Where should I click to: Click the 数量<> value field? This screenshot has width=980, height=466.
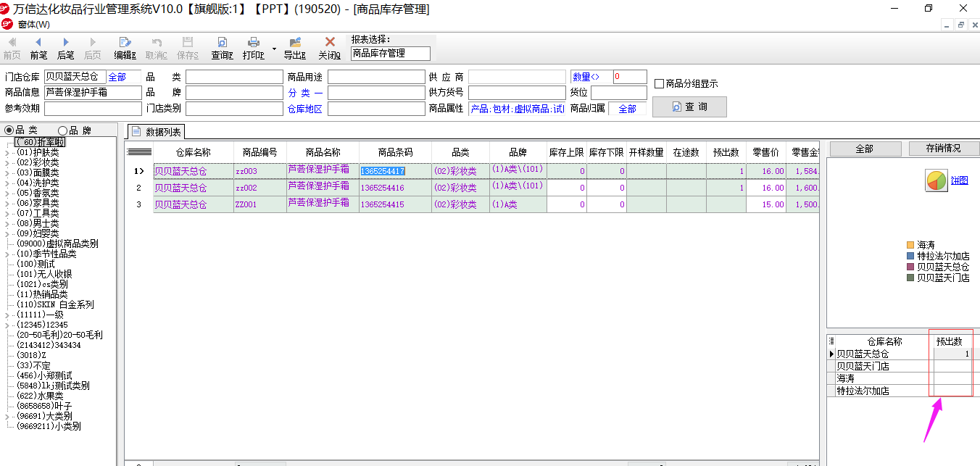point(630,77)
